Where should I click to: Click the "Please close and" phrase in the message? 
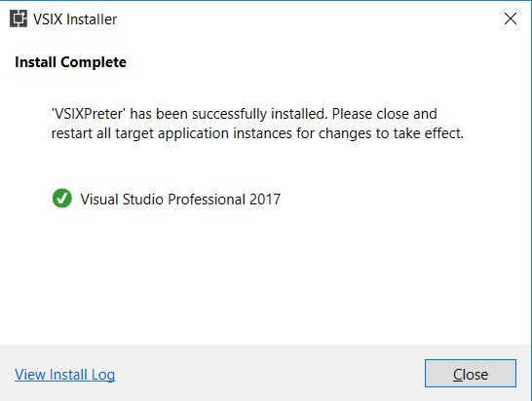[x=385, y=114]
